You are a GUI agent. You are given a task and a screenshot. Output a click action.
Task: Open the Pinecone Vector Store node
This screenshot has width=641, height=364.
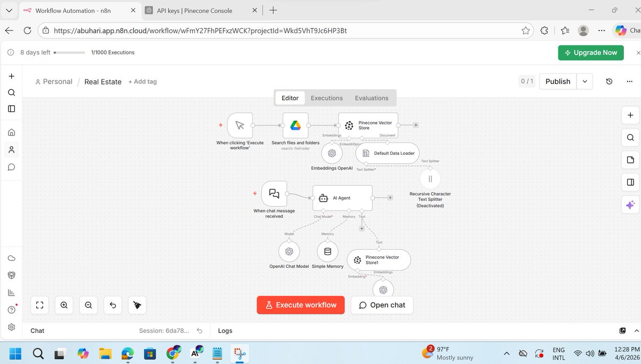[368, 125]
